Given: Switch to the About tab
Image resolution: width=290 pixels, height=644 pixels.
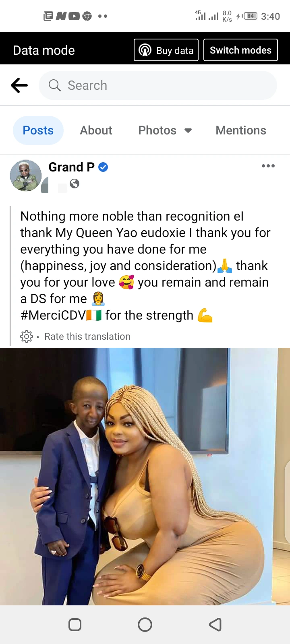Looking at the screenshot, I should pos(96,130).
